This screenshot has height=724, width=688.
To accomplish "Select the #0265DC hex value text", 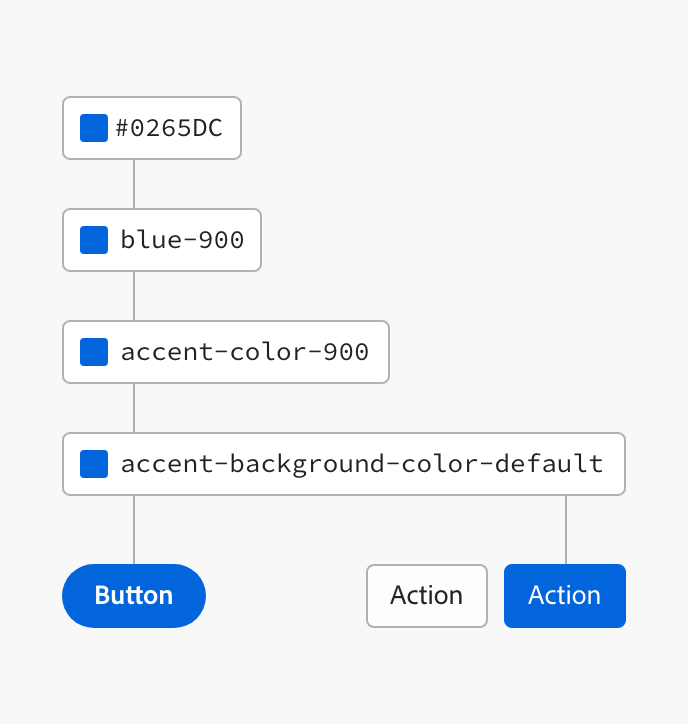I will click(x=169, y=128).
